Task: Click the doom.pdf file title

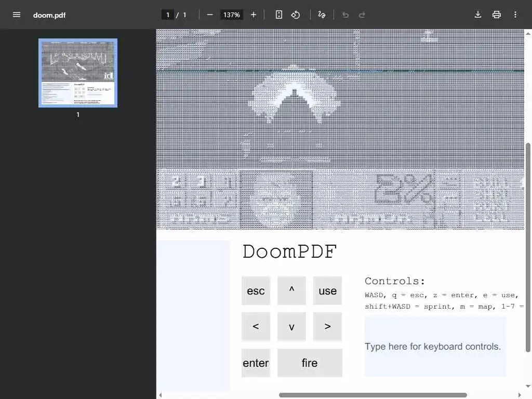Action: (49, 15)
